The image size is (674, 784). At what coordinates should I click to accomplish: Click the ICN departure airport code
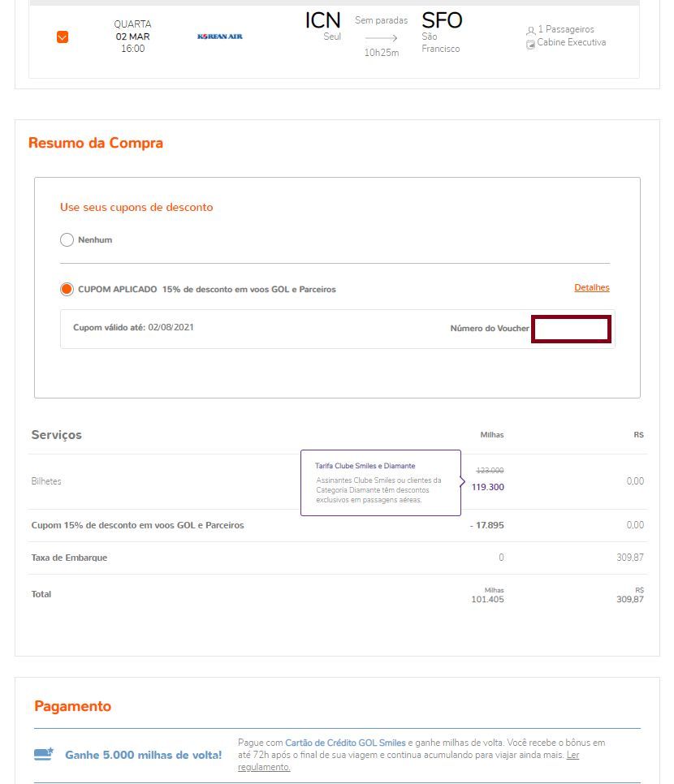[x=322, y=20]
